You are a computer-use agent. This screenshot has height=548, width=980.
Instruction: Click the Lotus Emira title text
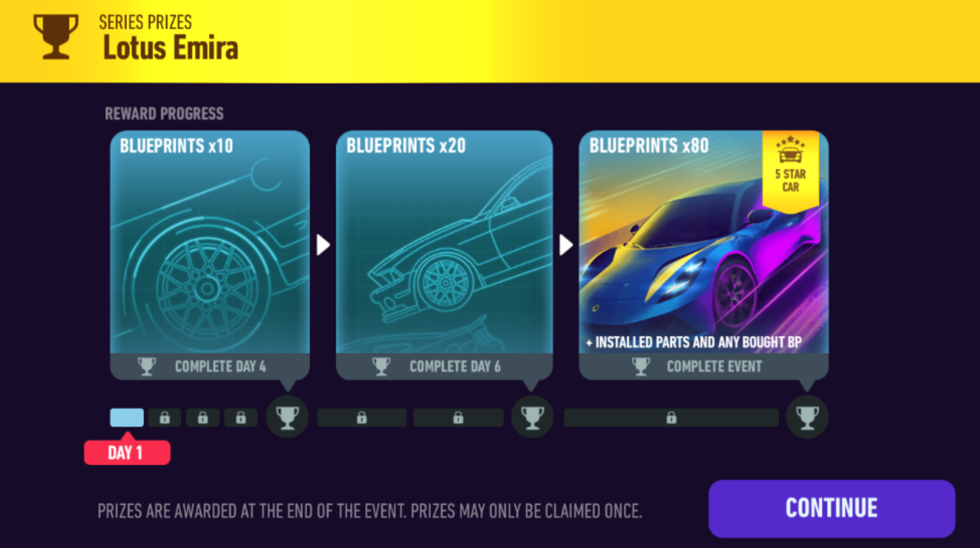point(171,48)
